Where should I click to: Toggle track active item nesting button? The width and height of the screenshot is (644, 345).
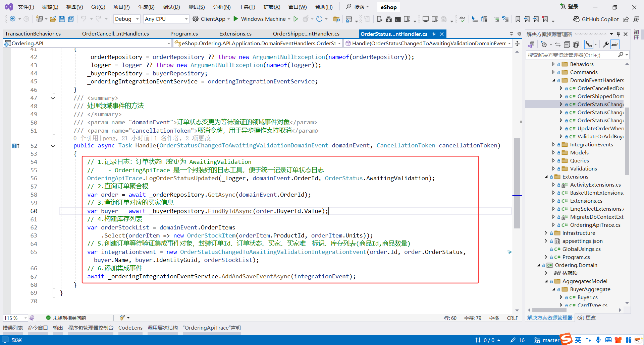[589, 45]
